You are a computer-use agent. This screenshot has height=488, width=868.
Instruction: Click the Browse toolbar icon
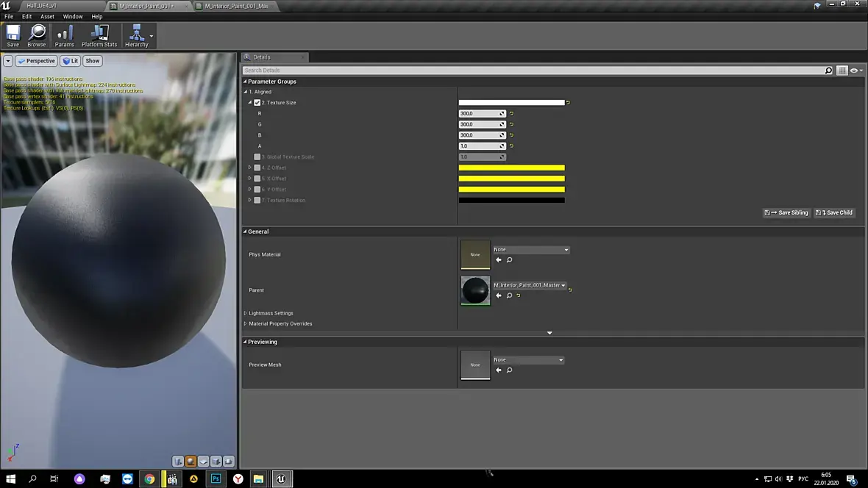(x=37, y=36)
